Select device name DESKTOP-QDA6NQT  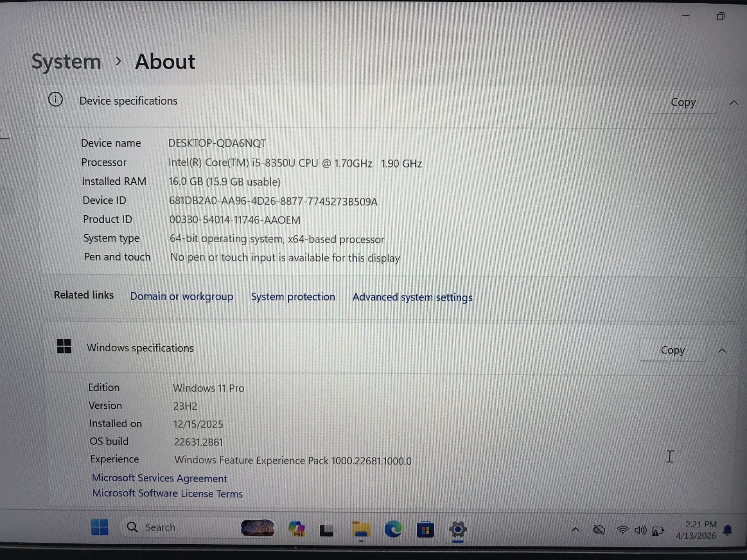point(217,143)
